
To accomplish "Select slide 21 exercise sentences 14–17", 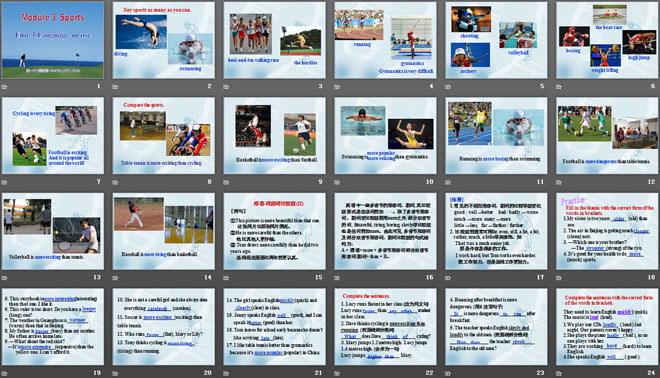I will click(x=274, y=327).
